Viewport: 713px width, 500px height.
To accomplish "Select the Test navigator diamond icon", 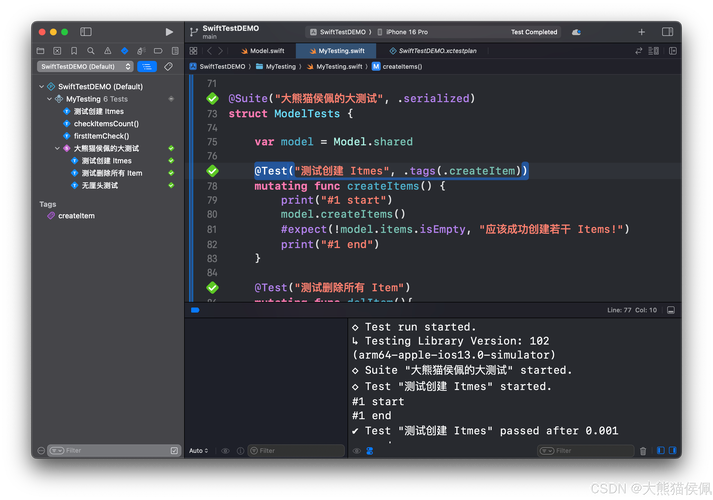I will [x=125, y=51].
